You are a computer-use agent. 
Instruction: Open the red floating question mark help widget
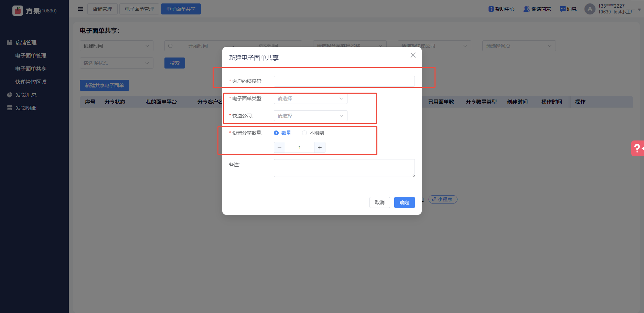click(638, 148)
